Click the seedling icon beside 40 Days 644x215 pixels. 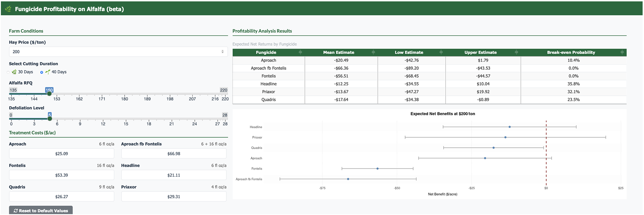click(48, 72)
